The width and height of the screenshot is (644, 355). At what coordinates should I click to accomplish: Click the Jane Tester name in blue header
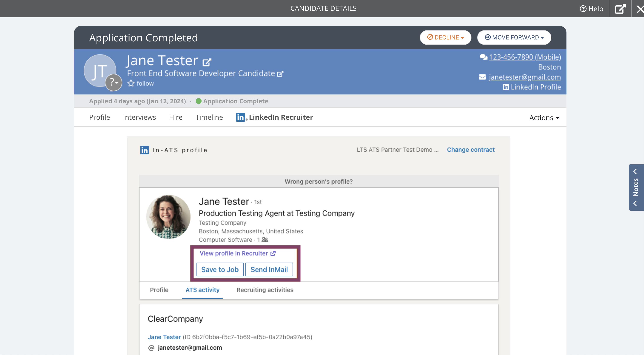point(162,61)
